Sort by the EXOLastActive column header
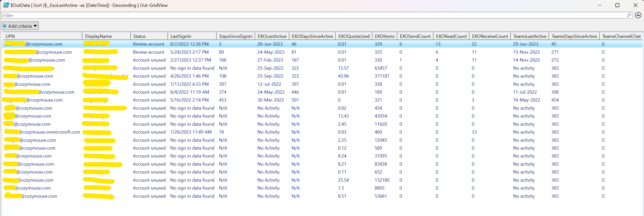 point(272,36)
